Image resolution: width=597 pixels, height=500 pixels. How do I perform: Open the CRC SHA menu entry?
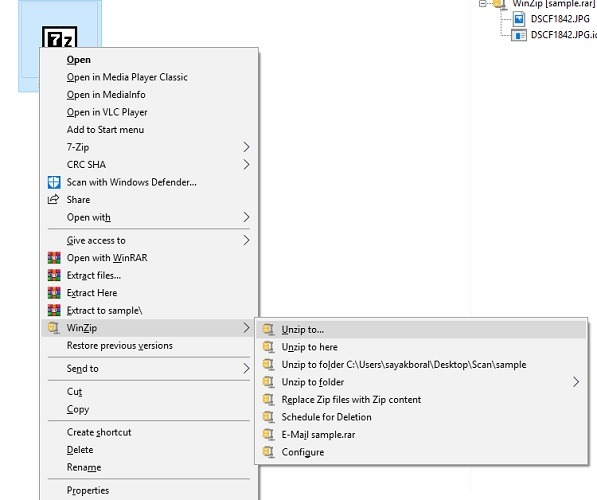pos(149,165)
